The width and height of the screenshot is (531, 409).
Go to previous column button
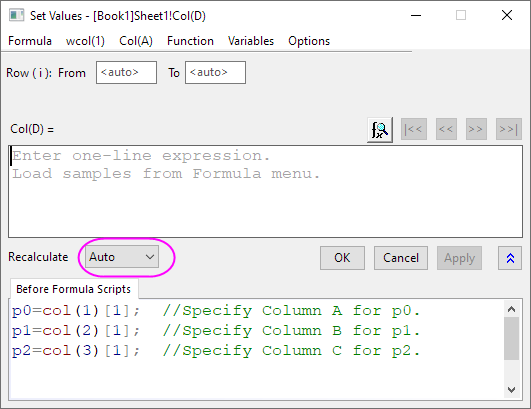[446, 129]
